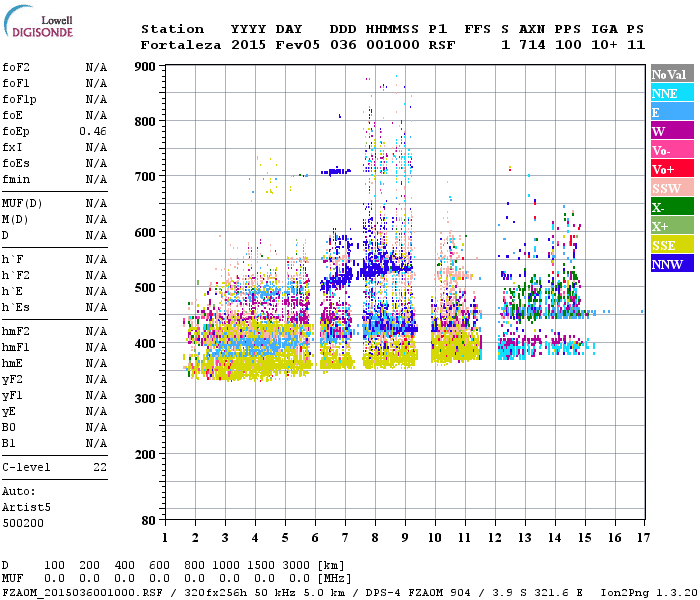Click the B1 parameter label
Screen dimensions: 700x600
tap(8, 443)
